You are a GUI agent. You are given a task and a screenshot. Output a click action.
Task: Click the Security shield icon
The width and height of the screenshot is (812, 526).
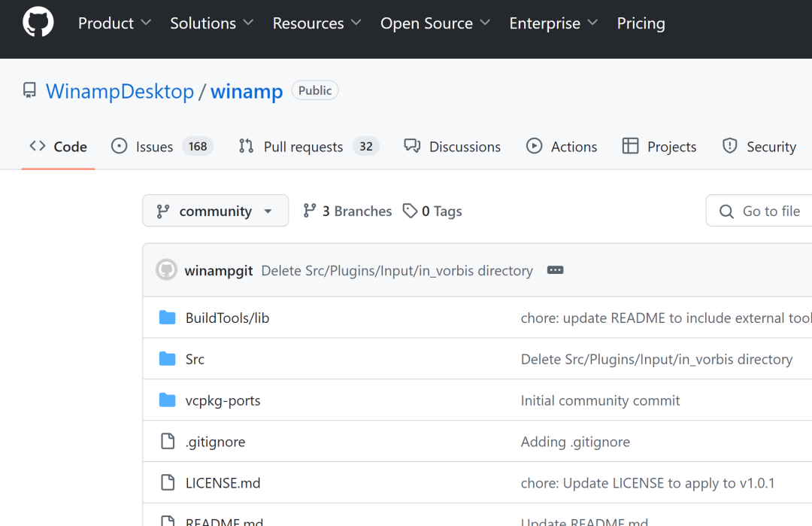tap(729, 146)
